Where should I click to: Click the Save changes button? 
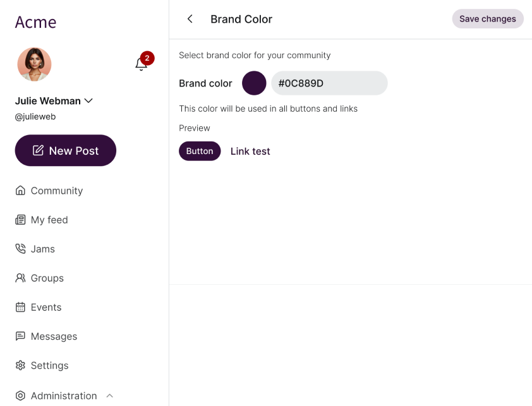pos(487,19)
